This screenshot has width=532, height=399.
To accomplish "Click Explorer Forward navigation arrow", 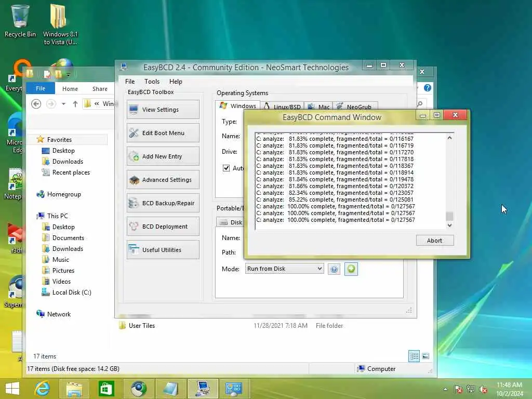I will 51,104.
